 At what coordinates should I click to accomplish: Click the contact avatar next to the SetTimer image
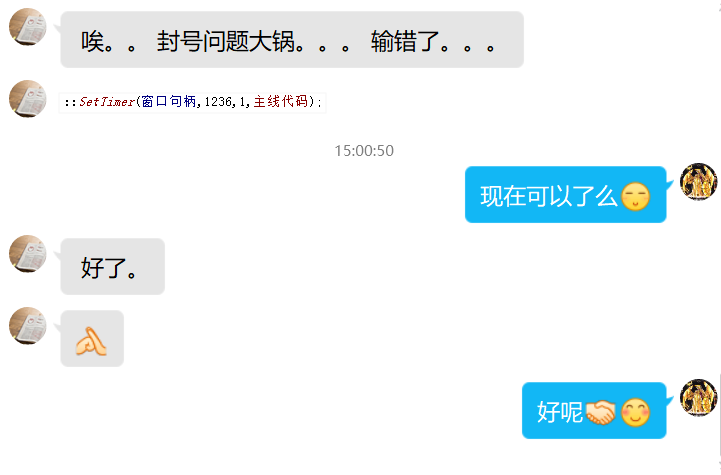tap(28, 99)
